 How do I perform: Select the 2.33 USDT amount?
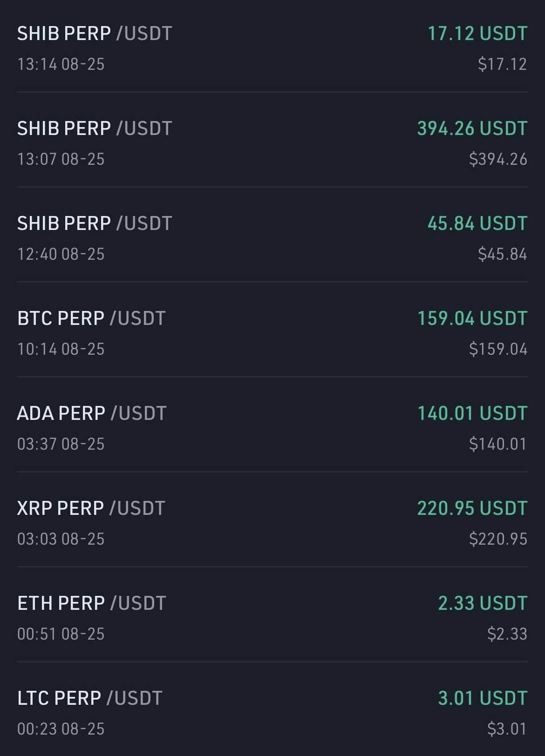[483, 604]
